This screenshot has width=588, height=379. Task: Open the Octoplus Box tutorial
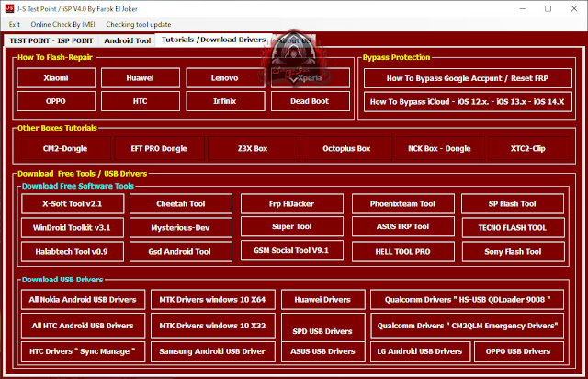coord(346,148)
